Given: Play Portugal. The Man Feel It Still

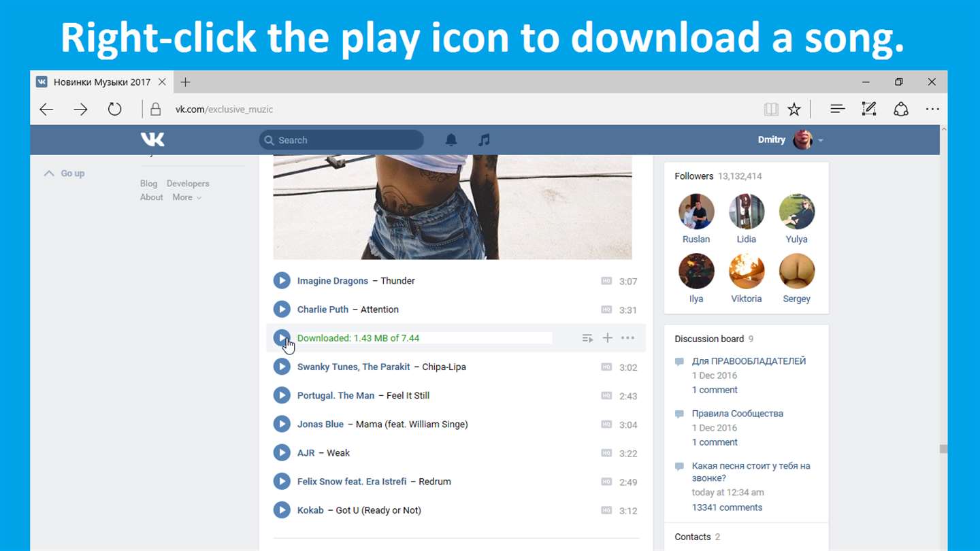Looking at the screenshot, I should coord(282,395).
